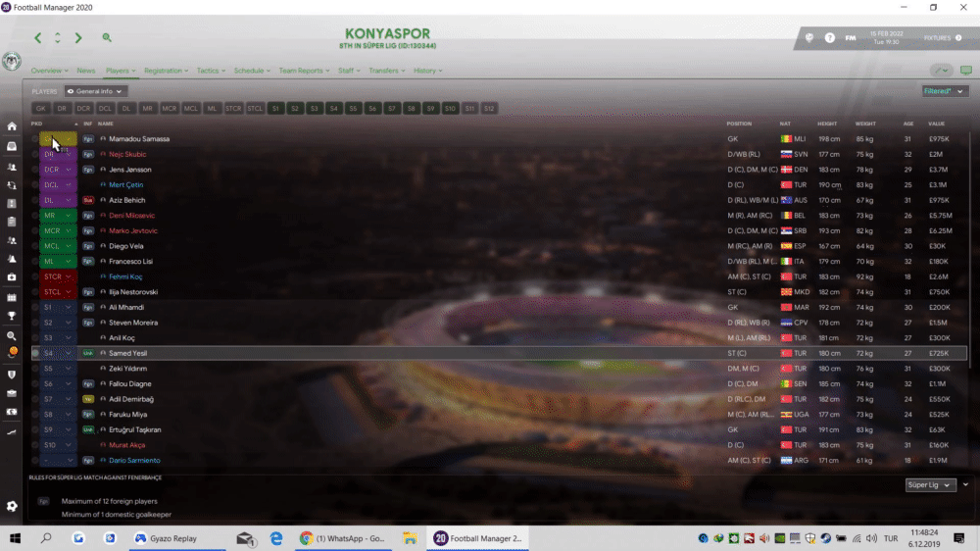Open the finances money icon in sidebar
980x551 pixels.
point(11,412)
